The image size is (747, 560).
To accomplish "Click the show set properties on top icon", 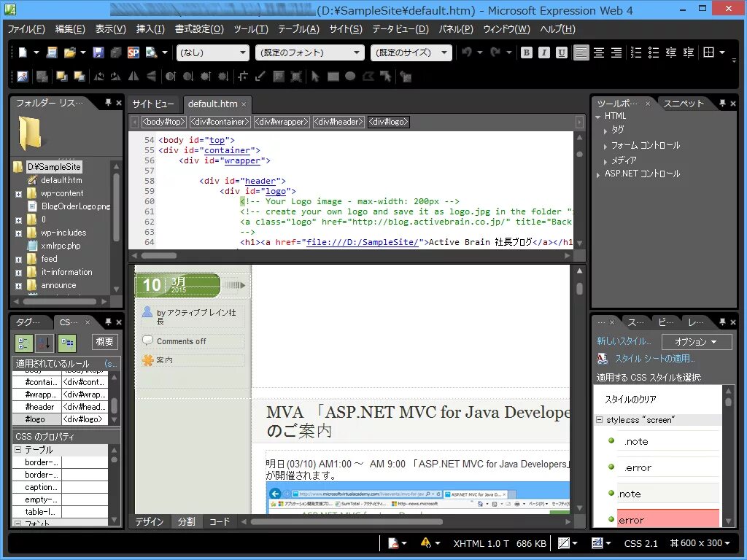I will pyautogui.click(x=67, y=343).
